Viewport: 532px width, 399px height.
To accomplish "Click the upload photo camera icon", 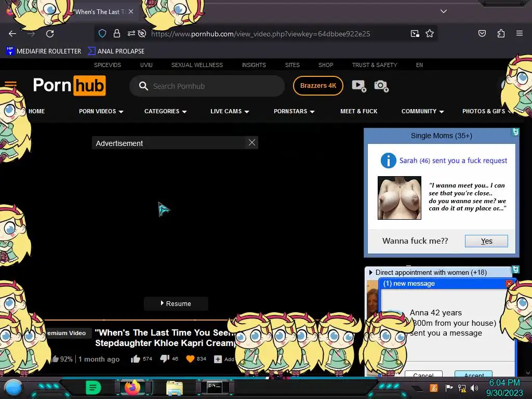I will coord(381,86).
